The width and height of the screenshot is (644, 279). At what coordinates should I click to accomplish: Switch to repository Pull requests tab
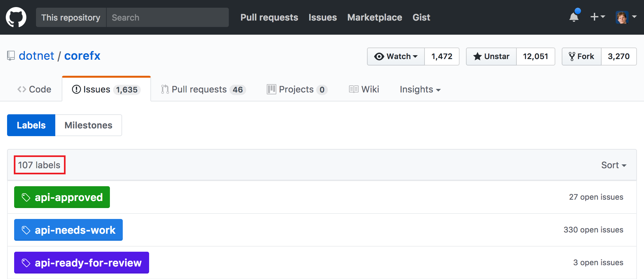[x=203, y=89]
